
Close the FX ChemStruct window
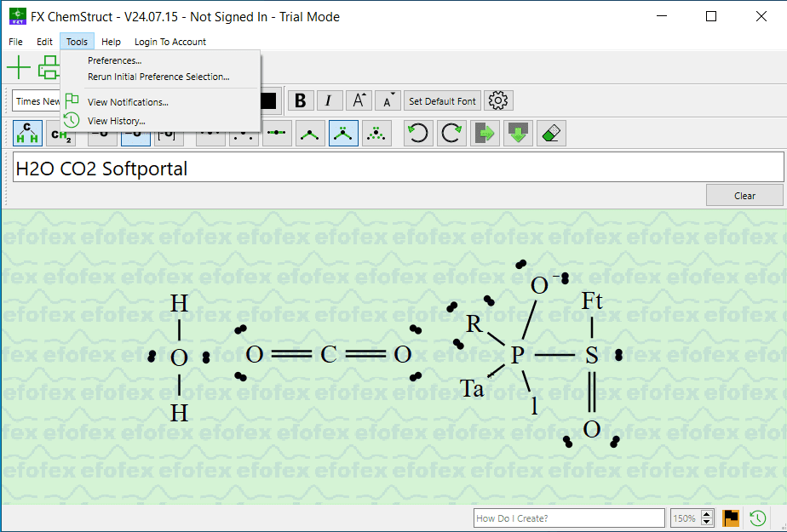coord(761,16)
